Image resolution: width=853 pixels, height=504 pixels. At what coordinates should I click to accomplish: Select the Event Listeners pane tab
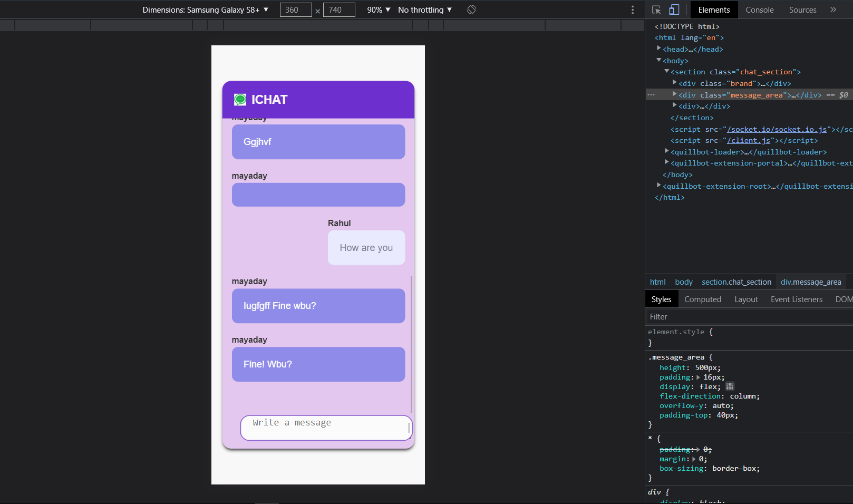pos(796,299)
